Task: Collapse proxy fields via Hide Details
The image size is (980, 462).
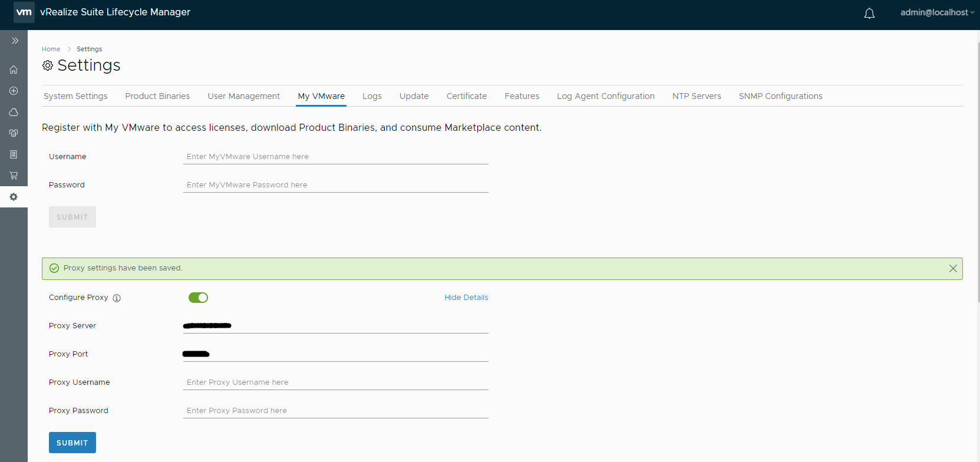Action: (466, 298)
